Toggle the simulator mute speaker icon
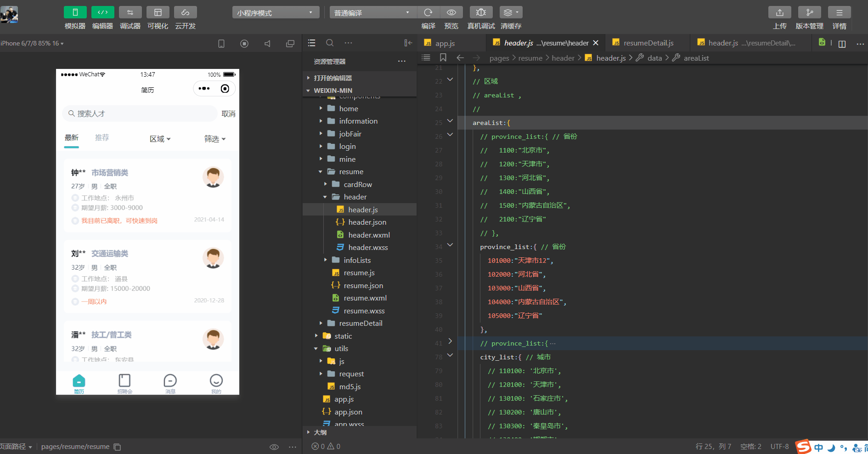Viewport: 868px width, 454px height. [267, 44]
